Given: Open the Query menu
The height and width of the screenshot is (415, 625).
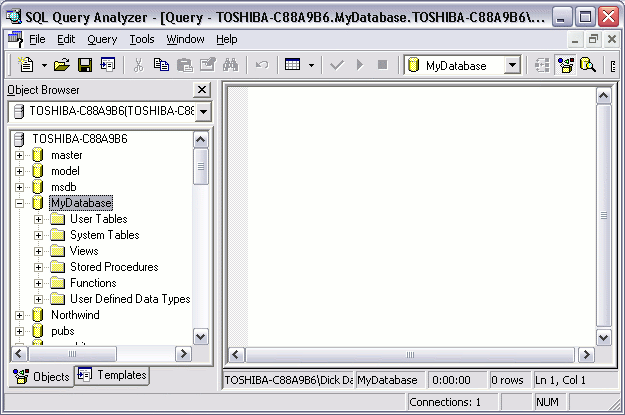Looking at the screenshot, I should [102, 39].
